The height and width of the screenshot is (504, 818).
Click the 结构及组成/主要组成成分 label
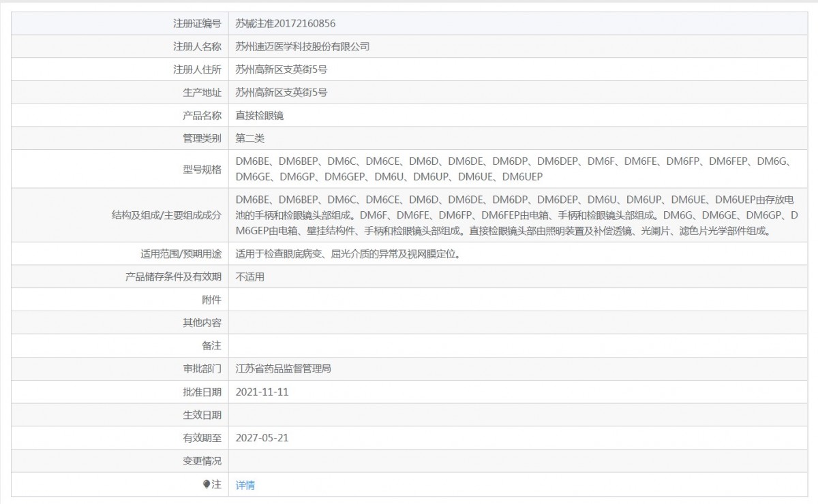[166, 215]
